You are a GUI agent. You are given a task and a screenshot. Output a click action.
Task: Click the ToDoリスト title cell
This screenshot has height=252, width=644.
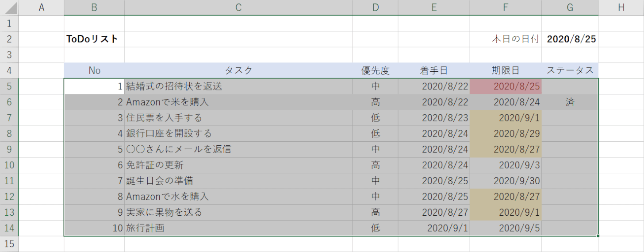94,39
